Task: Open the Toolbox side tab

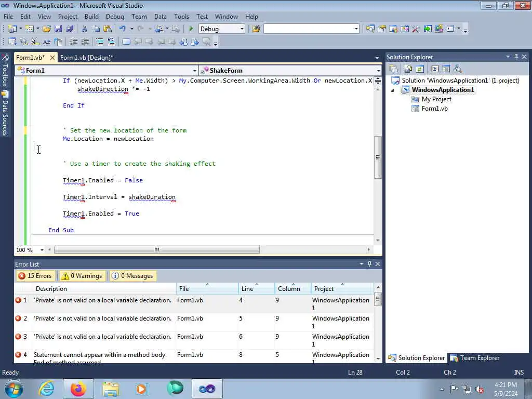Action: click(x=5, y=71)
